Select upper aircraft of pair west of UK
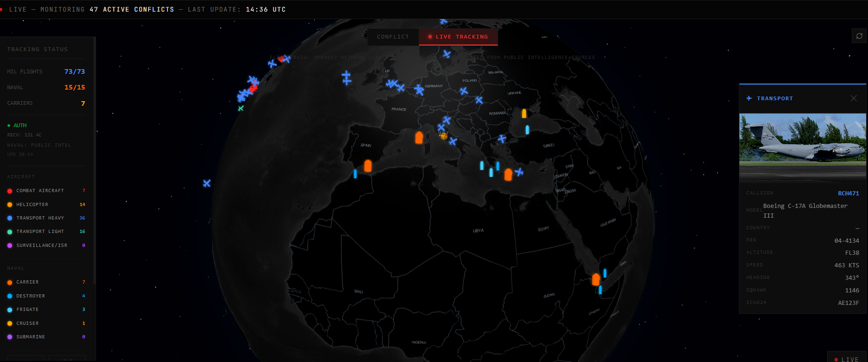Image resolution: width=868 pixels, height=362 pixels. pyautogui.click(x=346, y=74)
